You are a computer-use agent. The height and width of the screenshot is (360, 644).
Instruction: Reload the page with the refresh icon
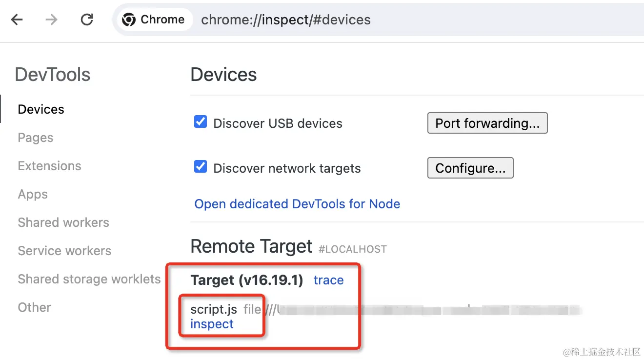coord(87,20)
